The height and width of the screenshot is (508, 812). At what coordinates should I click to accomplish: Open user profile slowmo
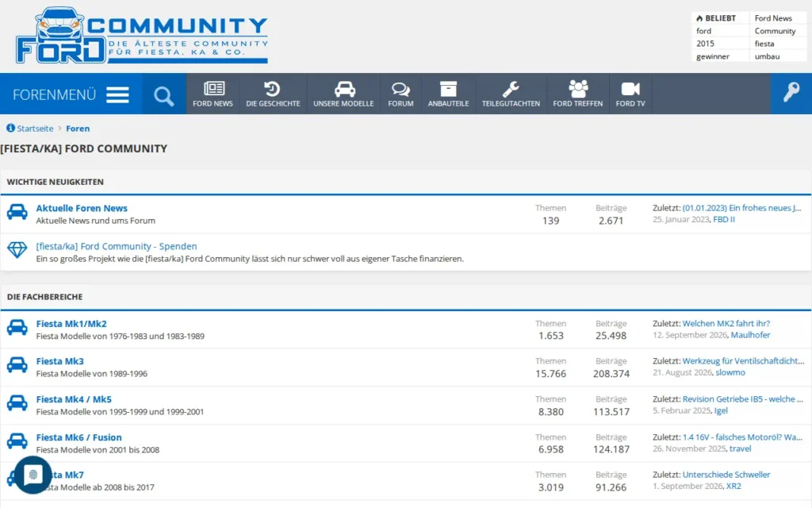[730, 372]
